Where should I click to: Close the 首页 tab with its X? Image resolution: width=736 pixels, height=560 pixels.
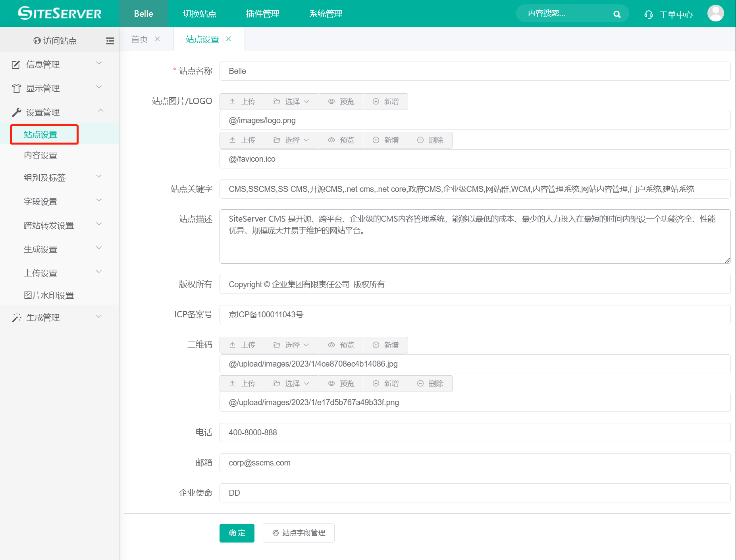pos(158,39)
